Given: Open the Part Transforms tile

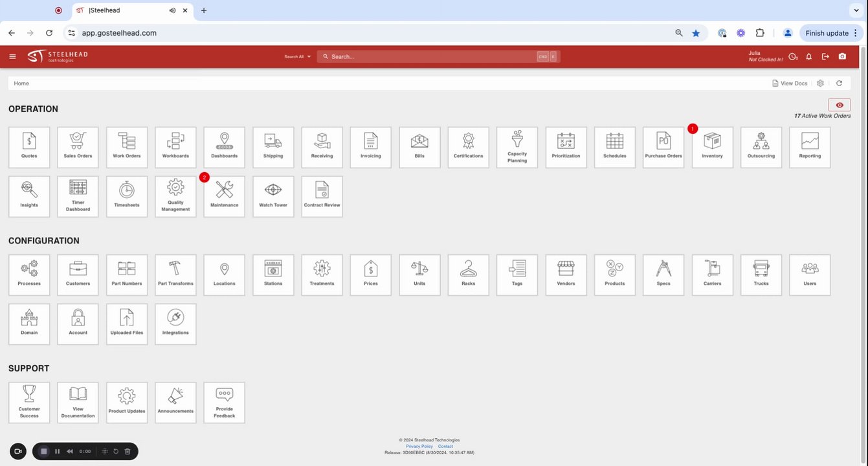Looking at the screenshot, I should (175, 275).
